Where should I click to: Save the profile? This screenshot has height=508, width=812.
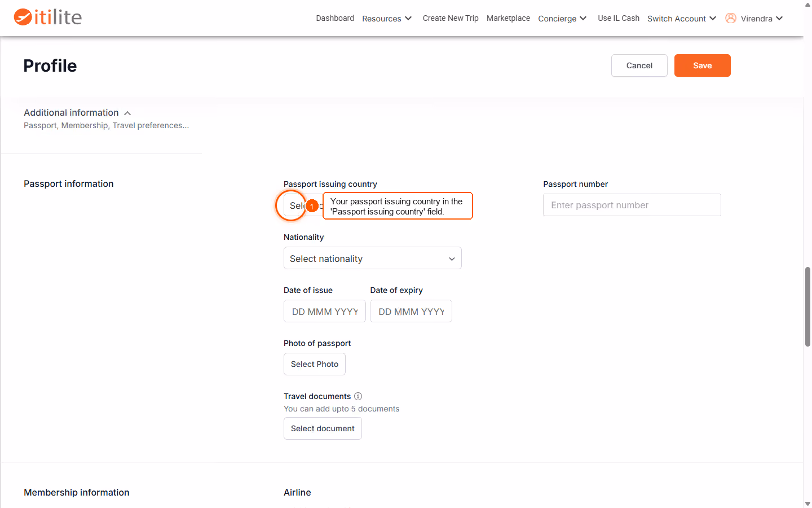[703, 65]
